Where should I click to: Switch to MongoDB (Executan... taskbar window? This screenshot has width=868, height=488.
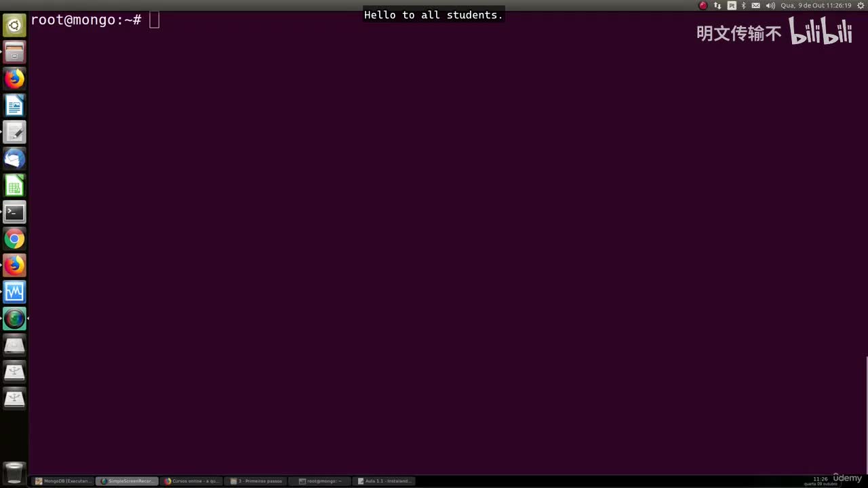(x=63, y=481)
